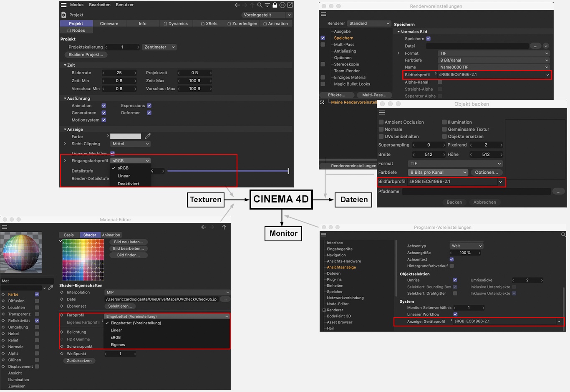Click the Bild neu laden... button
Image resolution: width=570 pixels, height=392 pixels.
pyautogui.click(x=129, y=242)
